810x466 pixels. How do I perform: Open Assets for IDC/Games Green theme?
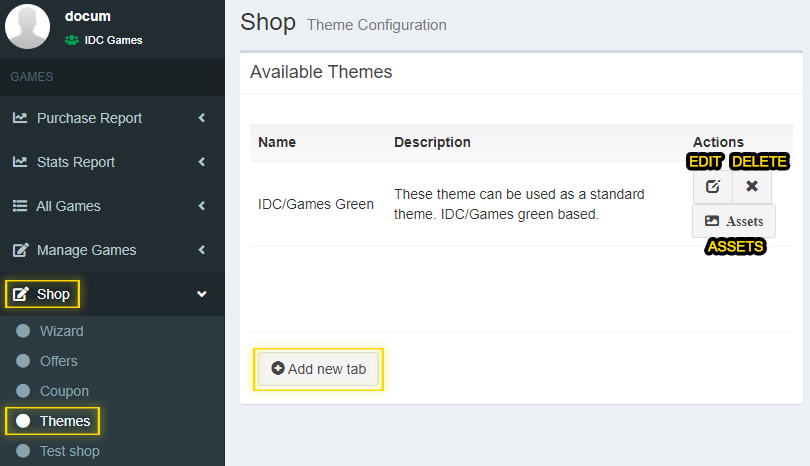tap(734, 221)
